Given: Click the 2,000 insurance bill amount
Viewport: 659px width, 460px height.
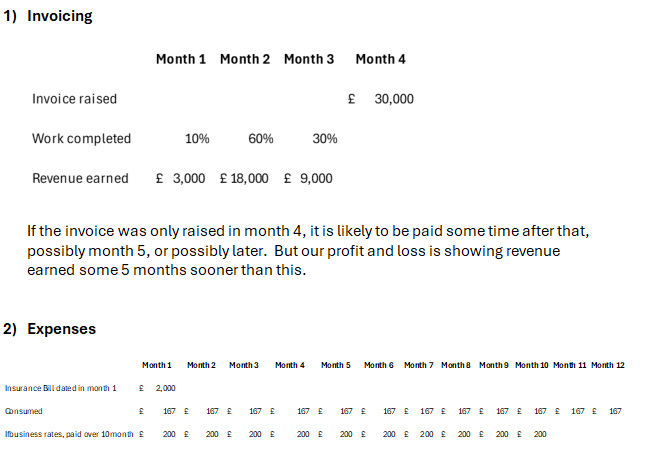Looking at the screenshot, I should (x=166, y=388).
